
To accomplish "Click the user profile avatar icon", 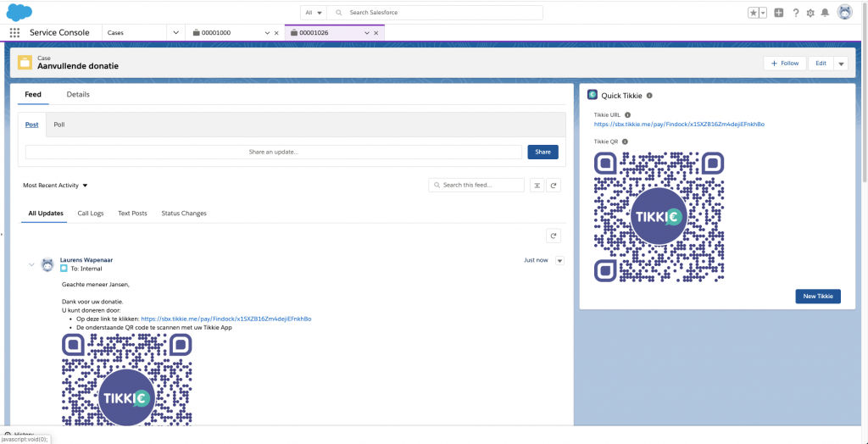I will pyautogui.click(x=844, y=12).
